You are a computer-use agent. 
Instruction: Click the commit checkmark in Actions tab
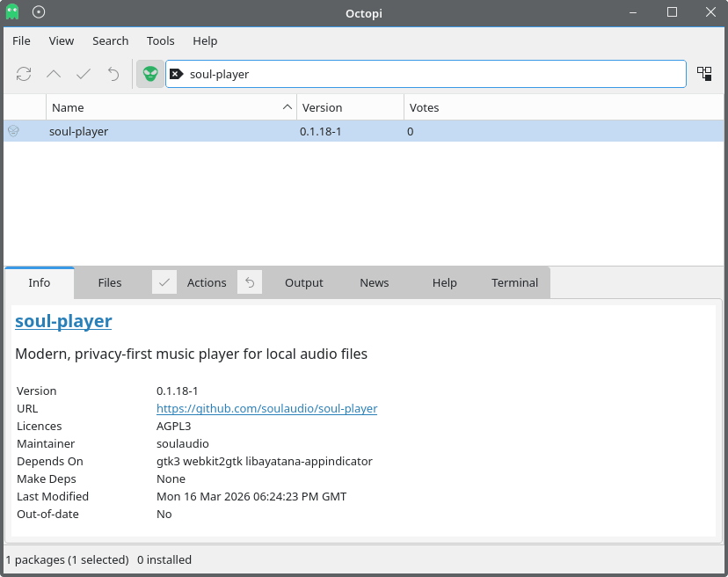164,282
